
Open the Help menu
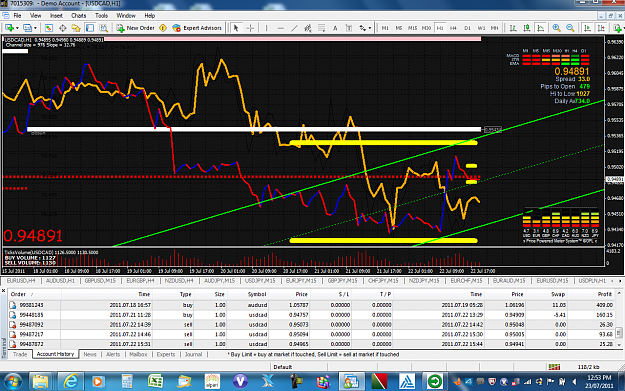(149, 16)
